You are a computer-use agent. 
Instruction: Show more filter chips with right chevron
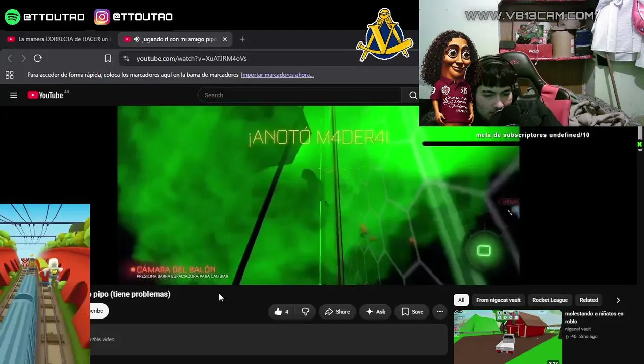618,300
